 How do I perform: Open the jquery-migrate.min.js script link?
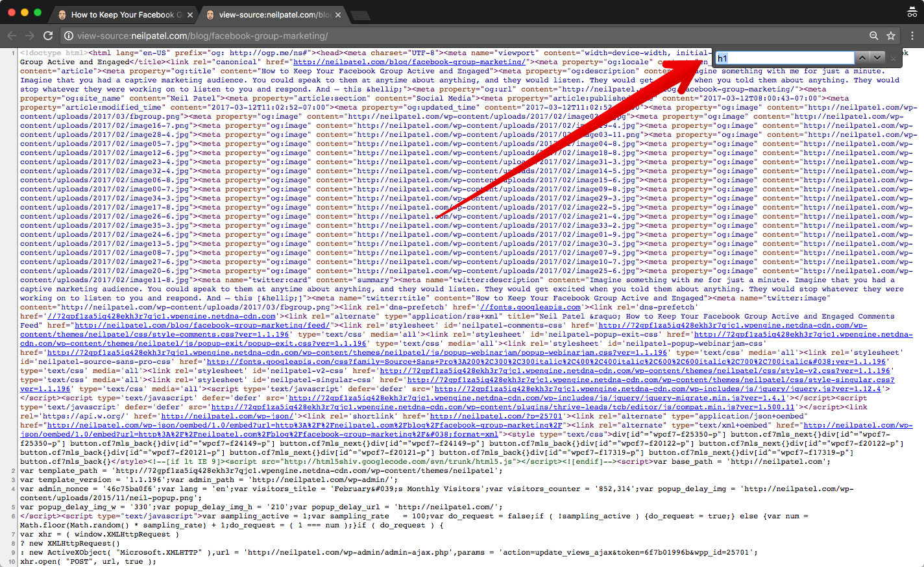[x=537, y=398]
